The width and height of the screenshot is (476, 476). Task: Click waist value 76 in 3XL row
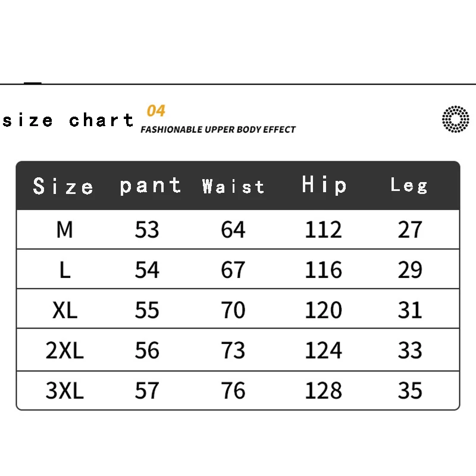tap(233, 390)
